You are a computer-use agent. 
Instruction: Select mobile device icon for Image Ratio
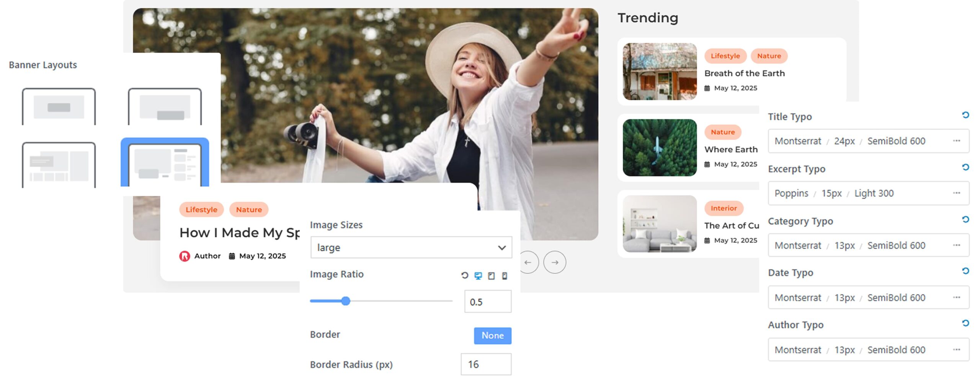click(x=505, y=276)
